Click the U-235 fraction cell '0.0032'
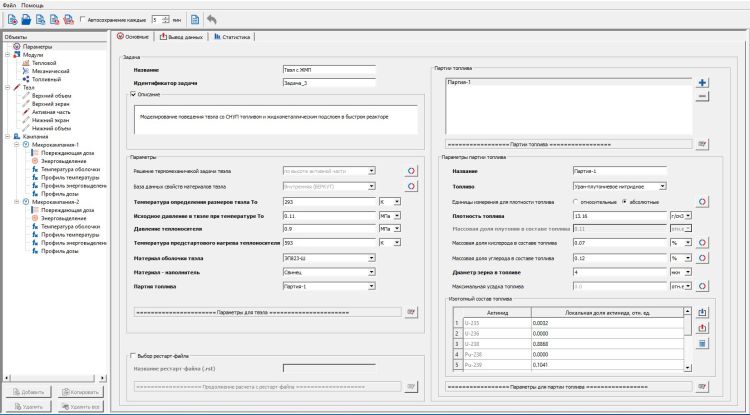This screenshot has width=750, height=415. point(607,323)
